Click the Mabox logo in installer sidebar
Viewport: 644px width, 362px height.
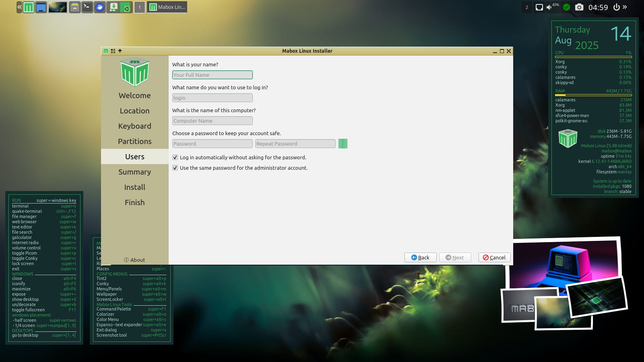click(135, 72)
